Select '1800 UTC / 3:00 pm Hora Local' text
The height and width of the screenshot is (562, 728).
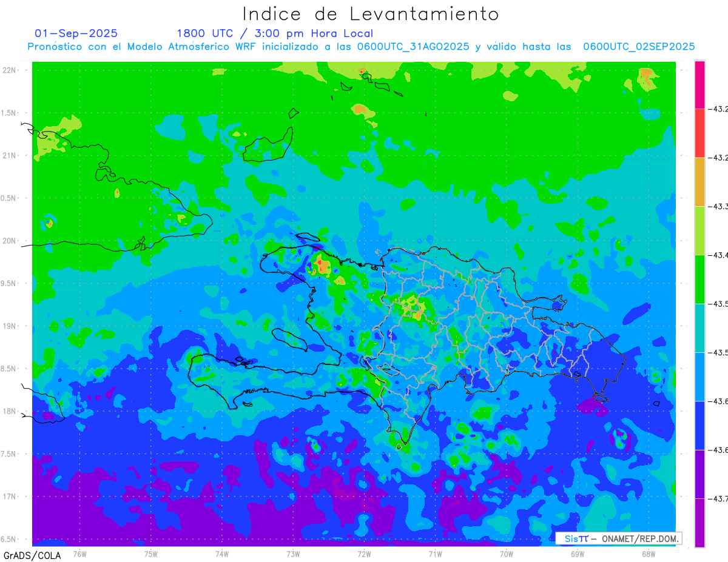coord(275,33)
